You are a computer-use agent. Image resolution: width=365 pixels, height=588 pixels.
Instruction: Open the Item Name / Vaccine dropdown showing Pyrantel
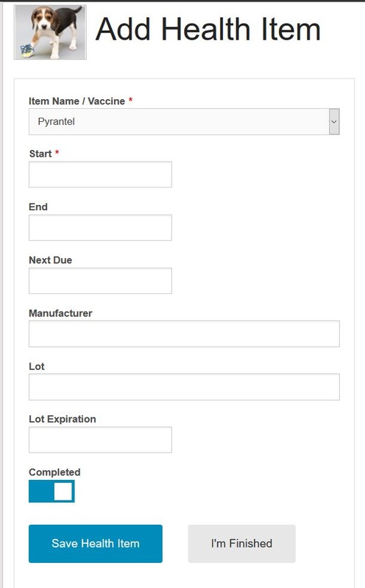click(184, 121)
